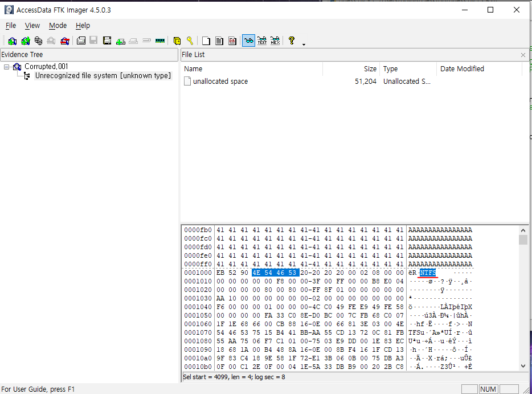This screenshot has height=394, width=532.
Task: Click offset 0001000 in hex viewer
Action: coord(198,273)
